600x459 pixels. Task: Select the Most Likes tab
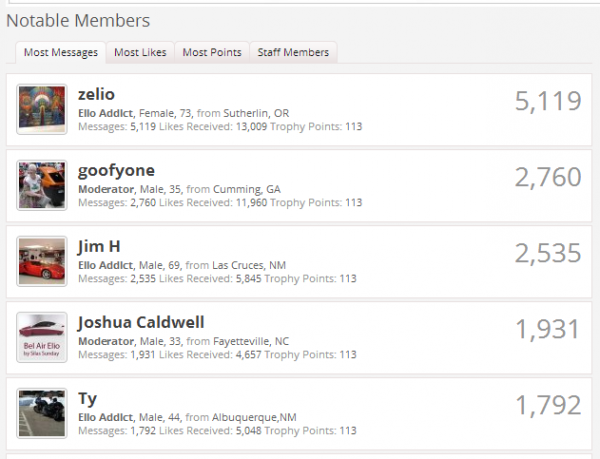(x=140, y=52)
